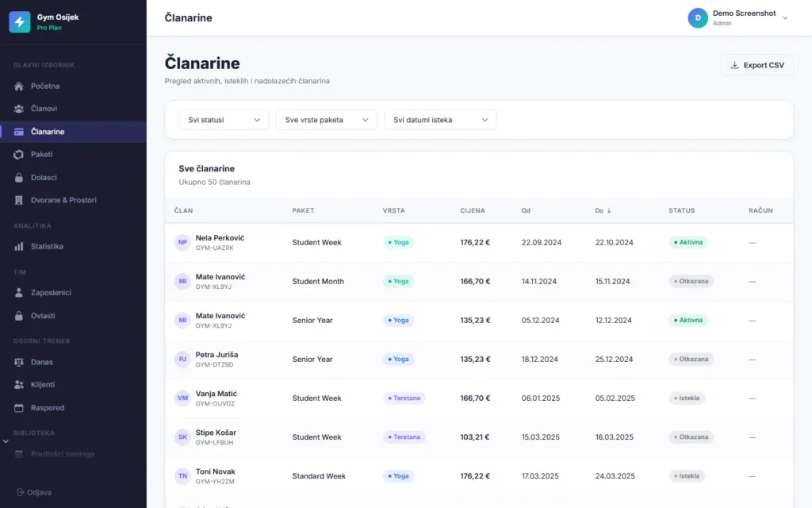This screenshot has width=812, height=508.
Task: Click the Export CSV button
Action: 756,65
